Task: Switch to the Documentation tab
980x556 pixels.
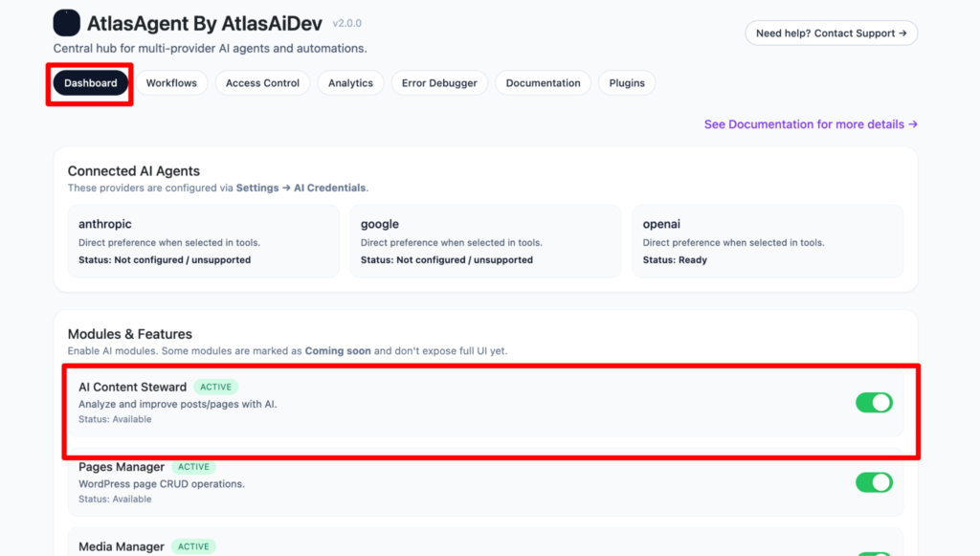Action: (x=544, y=83)
